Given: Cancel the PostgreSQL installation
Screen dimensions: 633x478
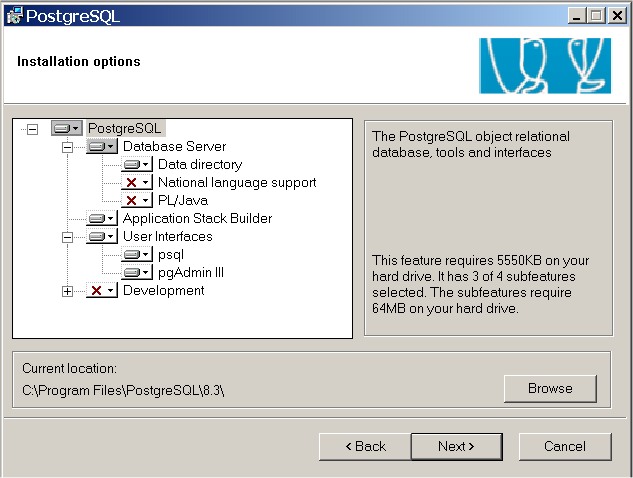Looking at the screenshot, I should click(x=565, y=447).
